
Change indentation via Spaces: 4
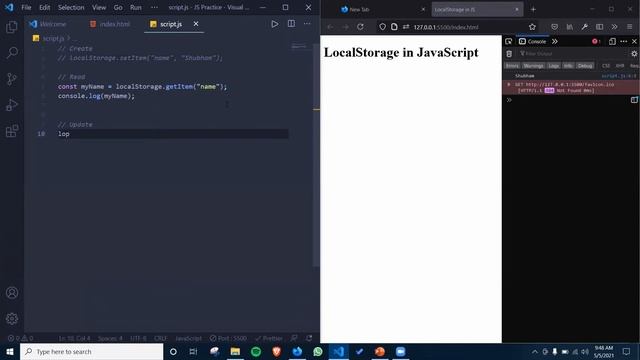(110, 338)
